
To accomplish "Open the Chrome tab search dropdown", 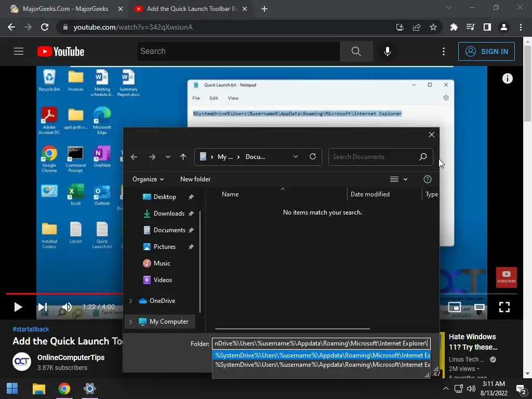I will click(x=448, y=7).
